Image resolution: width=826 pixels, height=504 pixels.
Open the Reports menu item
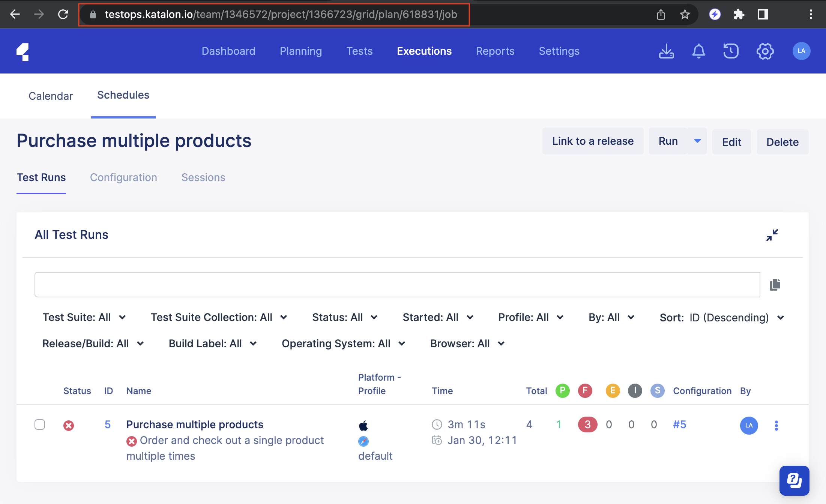point(495,51)
